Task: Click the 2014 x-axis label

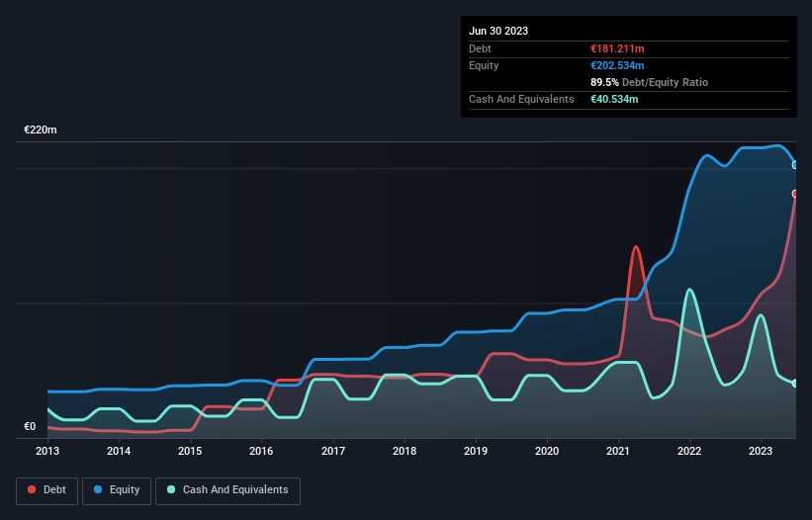Action: tap(119, 451)
